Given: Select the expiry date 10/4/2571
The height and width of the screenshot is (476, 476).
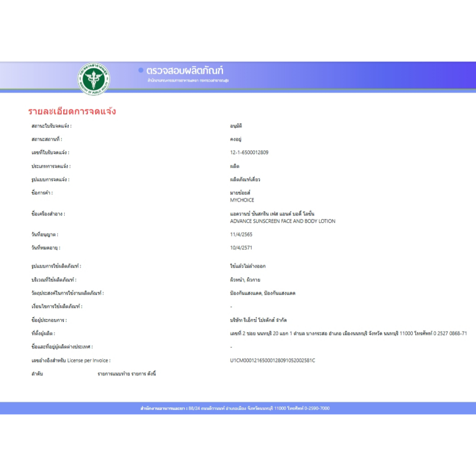Looking at the screenshot, I should (x=241, y=248).
